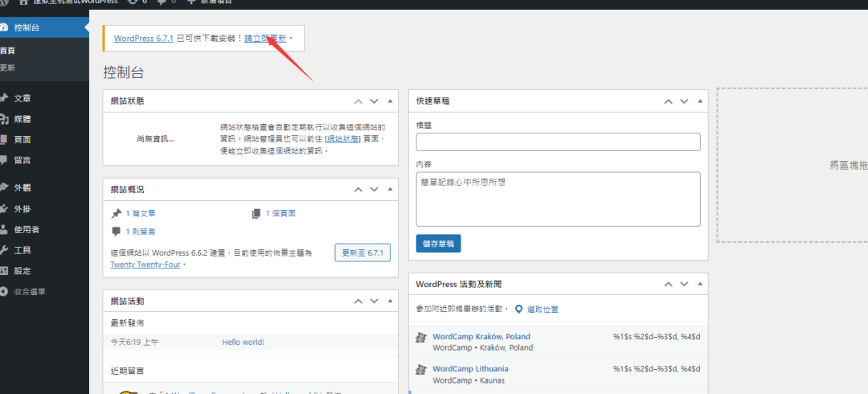Move 網站概況 panel down with down arrow
Viewport: 868px width, 394px height.
click(x=374, y=190)
